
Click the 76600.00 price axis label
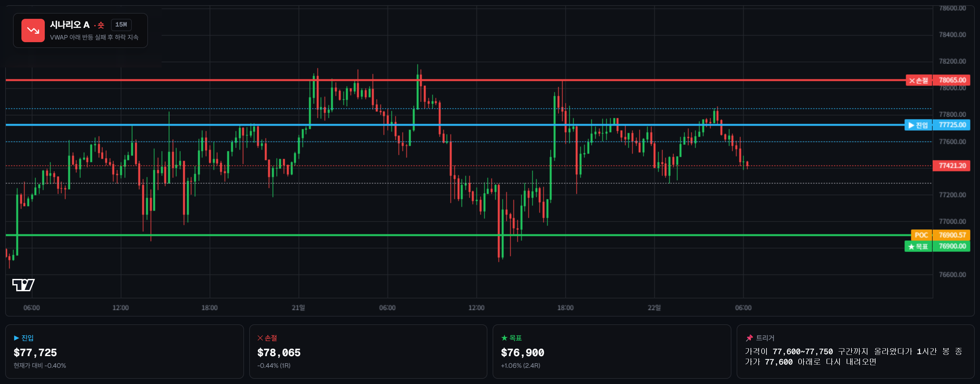[952, 274]
